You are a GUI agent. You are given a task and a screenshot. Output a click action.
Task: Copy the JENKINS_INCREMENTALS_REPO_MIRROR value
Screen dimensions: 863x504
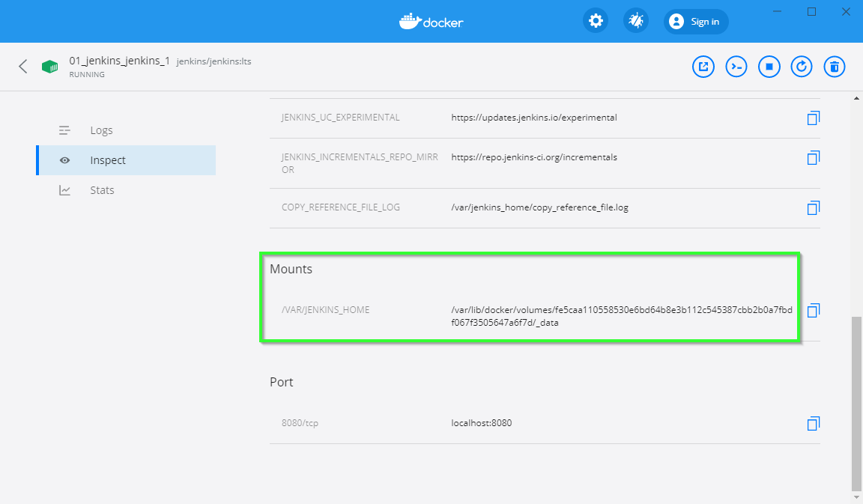(x=813, y=158)
